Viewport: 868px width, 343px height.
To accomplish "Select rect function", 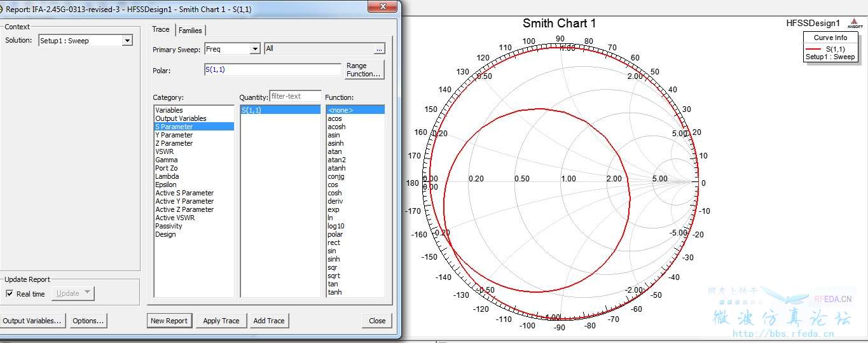I will pyautogui.click(x=355, y=242).
